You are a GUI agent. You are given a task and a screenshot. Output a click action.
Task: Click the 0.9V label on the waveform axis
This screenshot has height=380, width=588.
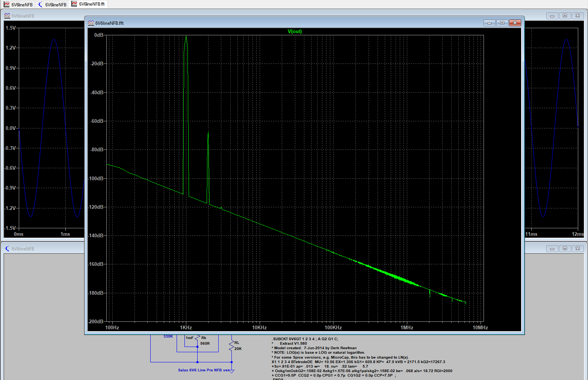click(11, 68)
